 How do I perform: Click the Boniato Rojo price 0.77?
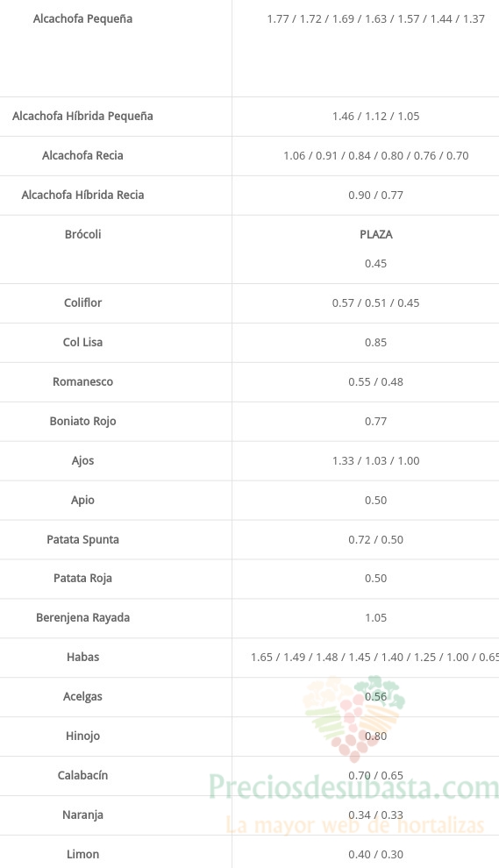[375, 422]
